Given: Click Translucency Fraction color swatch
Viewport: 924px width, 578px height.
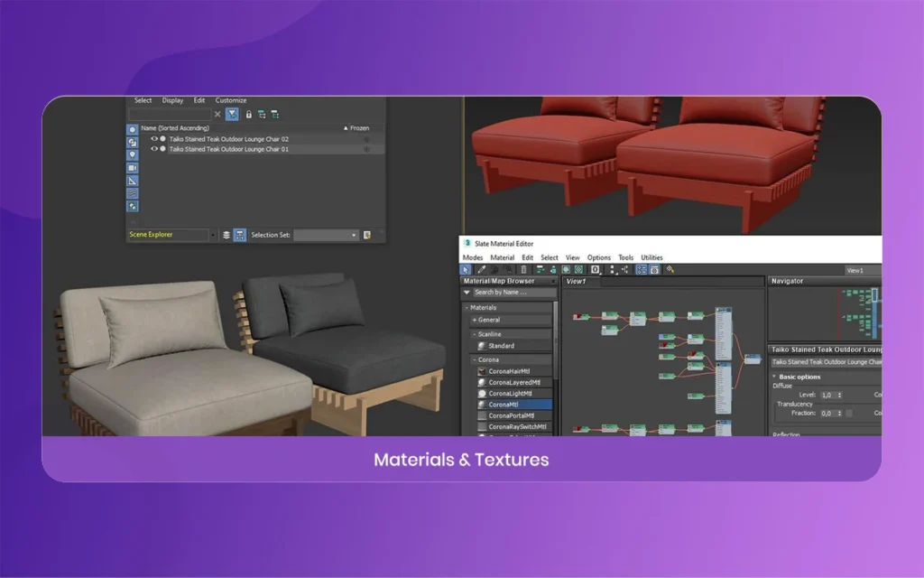Looking at the screenshot, I should click(849, 414).
